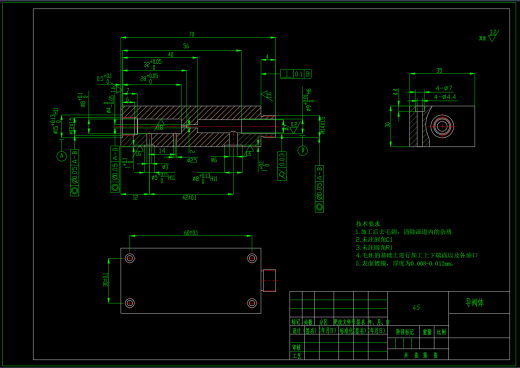Viewport: 520px width, 368px height.
Task: Click the 标记 cell in revision table
Action: tap(296, 322)
